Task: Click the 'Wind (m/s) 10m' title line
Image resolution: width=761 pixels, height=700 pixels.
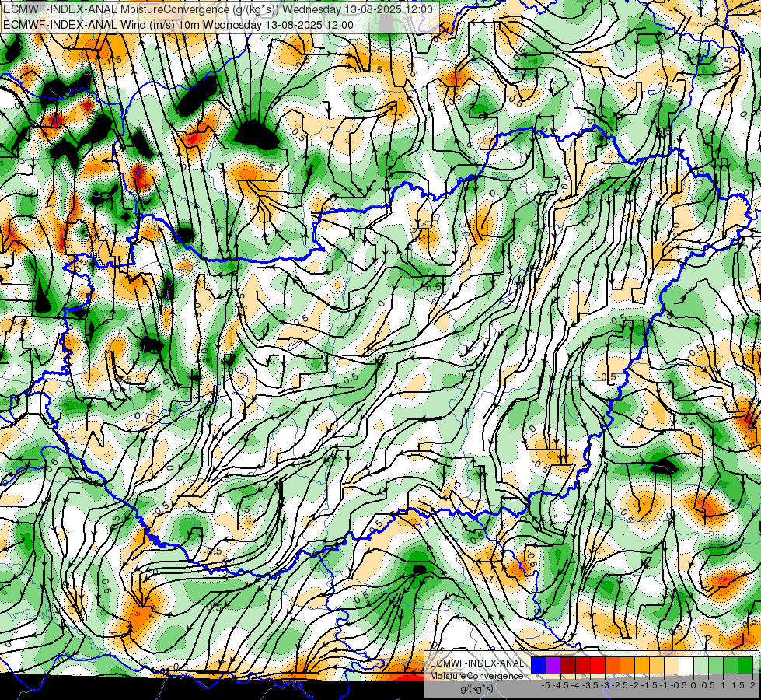Action: point(178,25)
